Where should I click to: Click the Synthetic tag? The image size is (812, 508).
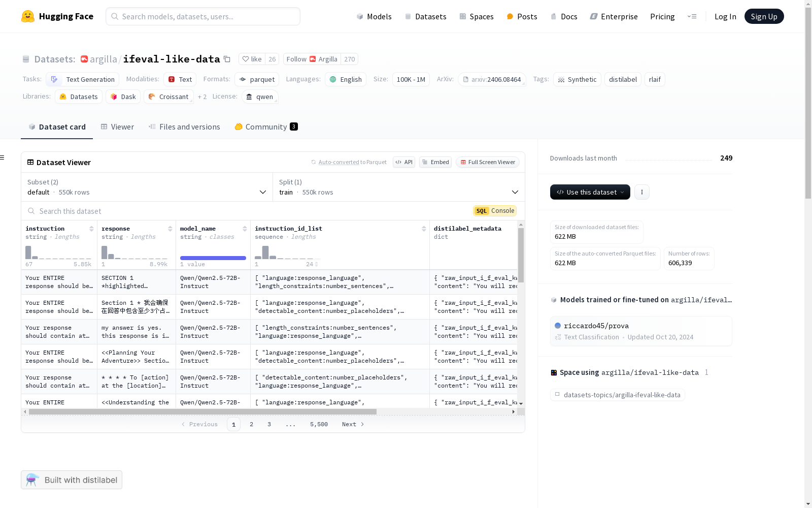tap(577, 79)
